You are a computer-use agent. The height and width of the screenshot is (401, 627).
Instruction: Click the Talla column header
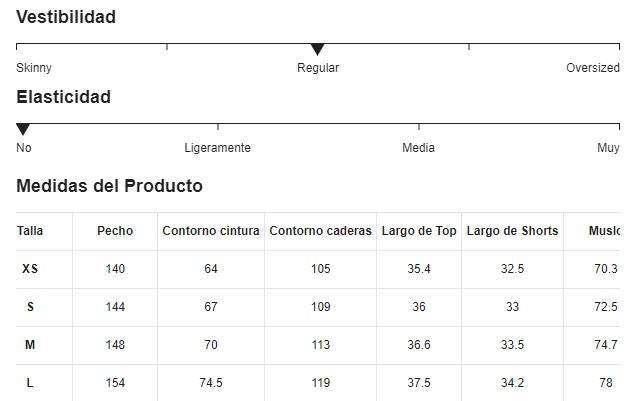pyautogui.click(x=30, y=231)
